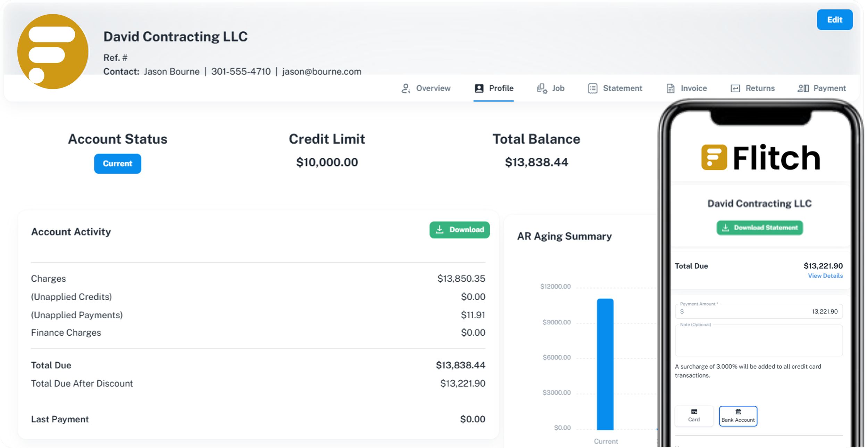The image size is (868, 448).
Task: Switch to the Job tab
Action: pyautogui.click(x=551, y=88)
